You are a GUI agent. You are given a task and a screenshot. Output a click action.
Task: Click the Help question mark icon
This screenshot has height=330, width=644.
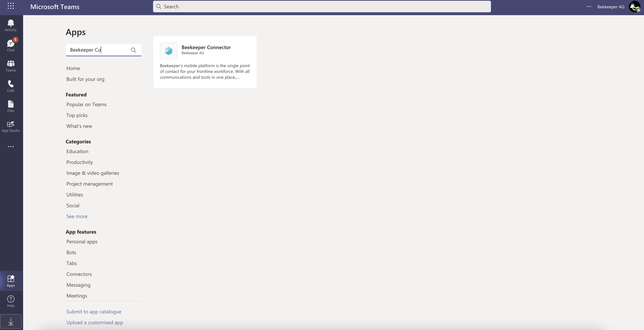pyautogui.click(x=11, y=301)
